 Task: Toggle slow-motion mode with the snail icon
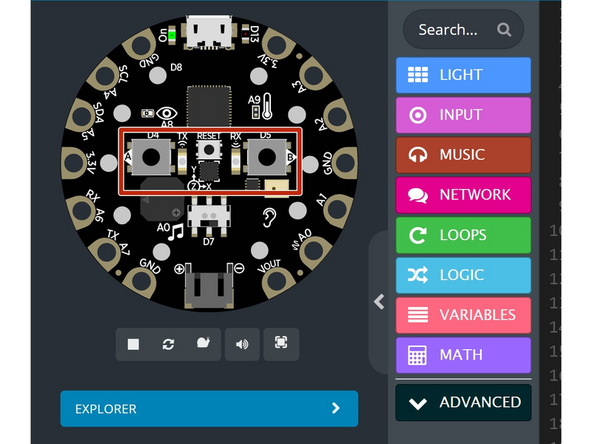point(203,343)
